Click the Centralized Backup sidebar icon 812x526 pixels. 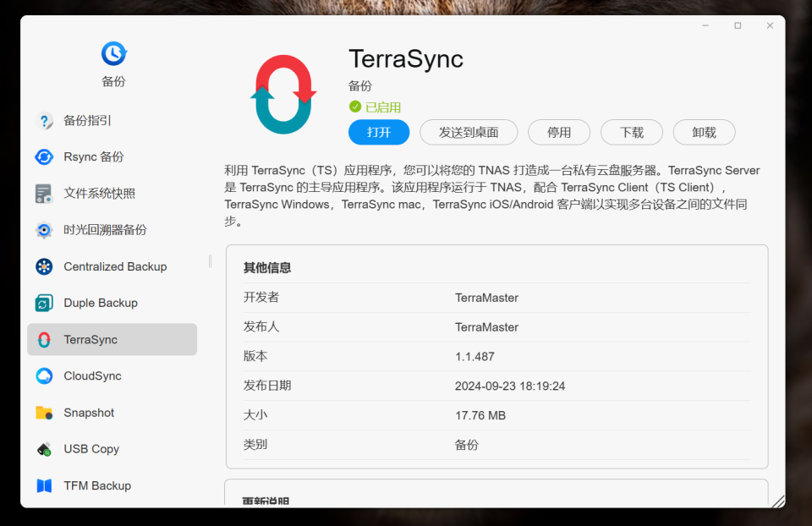44,266
